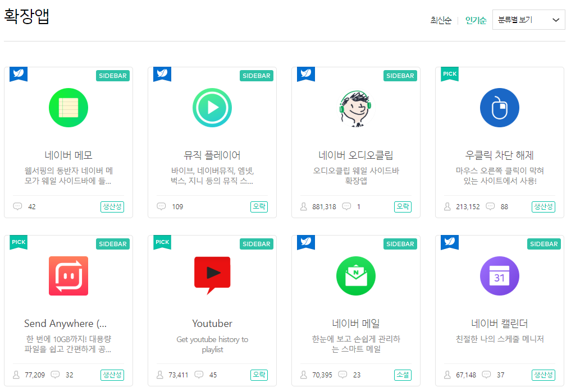
Task: Open the 네이버 메일 title link
Action: point(356,324)
